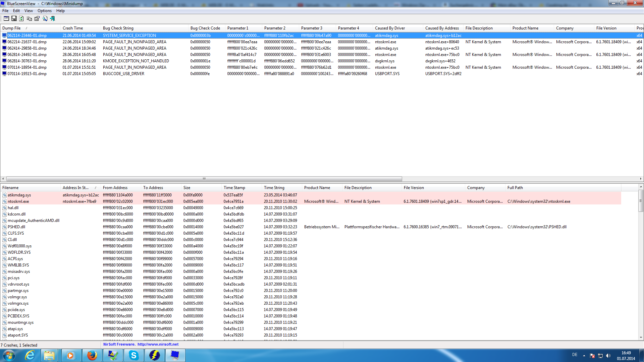Click the upper pane horizontal scrollbar thumb

pyautogui.click(x=204, y=179)
